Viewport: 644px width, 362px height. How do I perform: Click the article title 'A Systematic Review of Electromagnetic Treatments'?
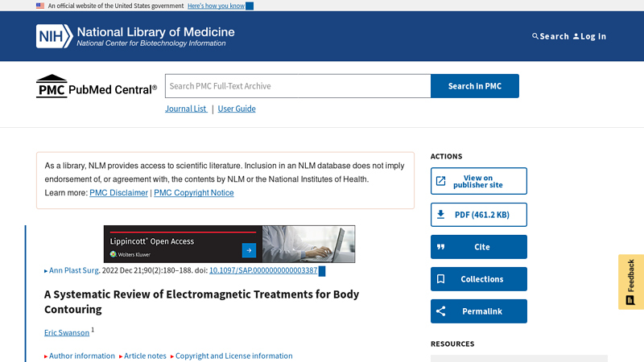click(x=202, y=302)
